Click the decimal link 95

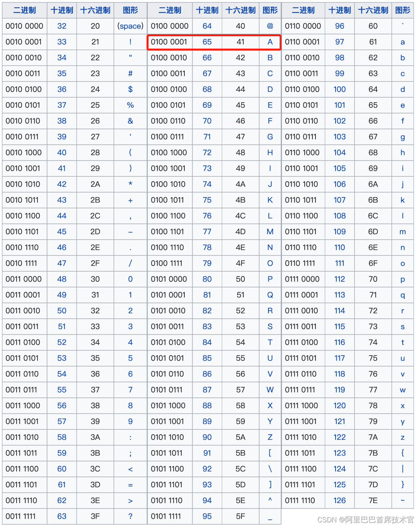(x=207, y=516)
